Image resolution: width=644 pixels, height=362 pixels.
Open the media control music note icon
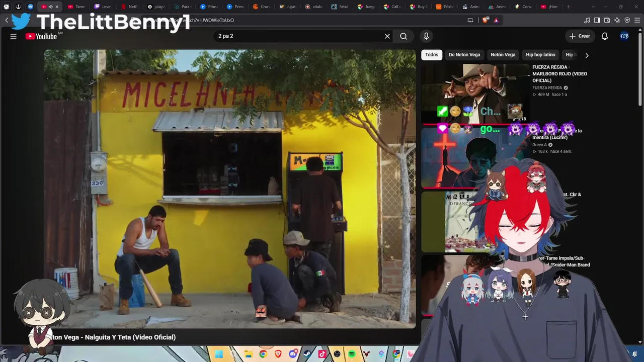tap(587, 20)
